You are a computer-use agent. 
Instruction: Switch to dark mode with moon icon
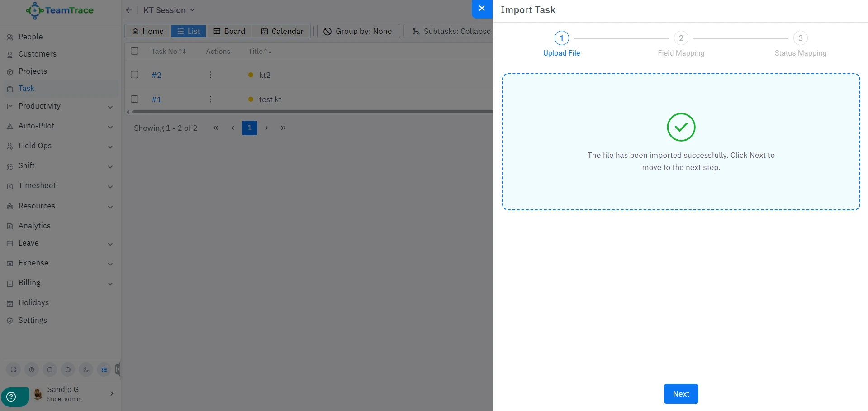pos(86,369)
